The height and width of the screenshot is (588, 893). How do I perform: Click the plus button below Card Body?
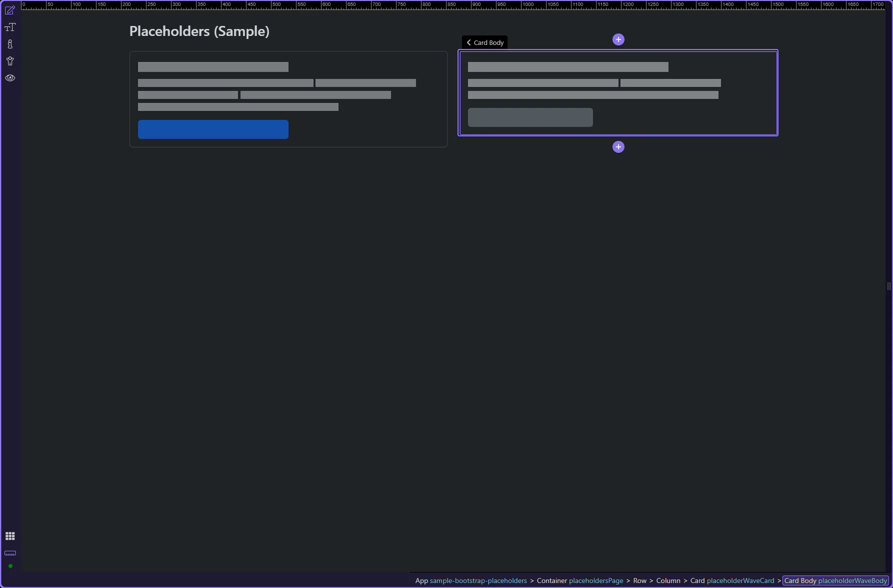[618, 147]
